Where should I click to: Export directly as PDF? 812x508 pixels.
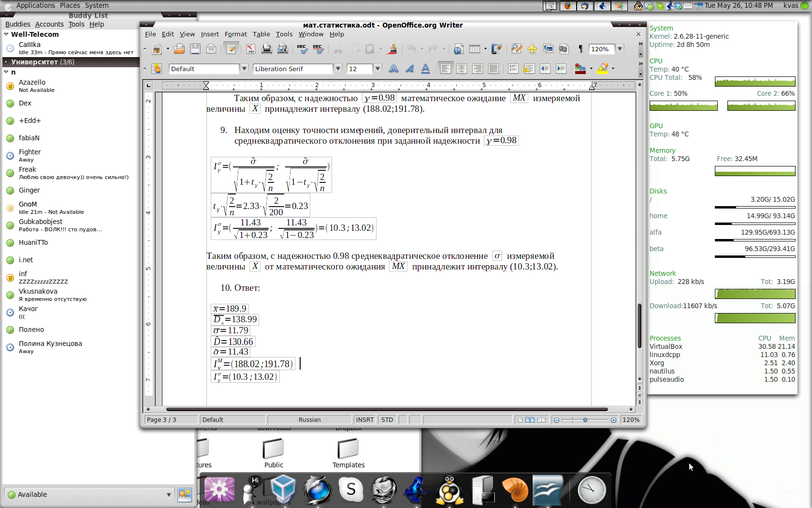[250, 49]
